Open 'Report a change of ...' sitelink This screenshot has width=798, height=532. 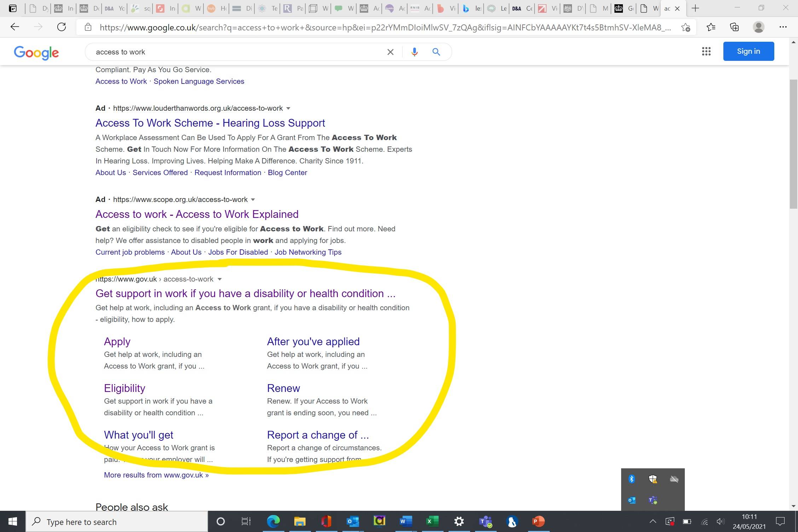pyautogui.click(x=318, y=435)
